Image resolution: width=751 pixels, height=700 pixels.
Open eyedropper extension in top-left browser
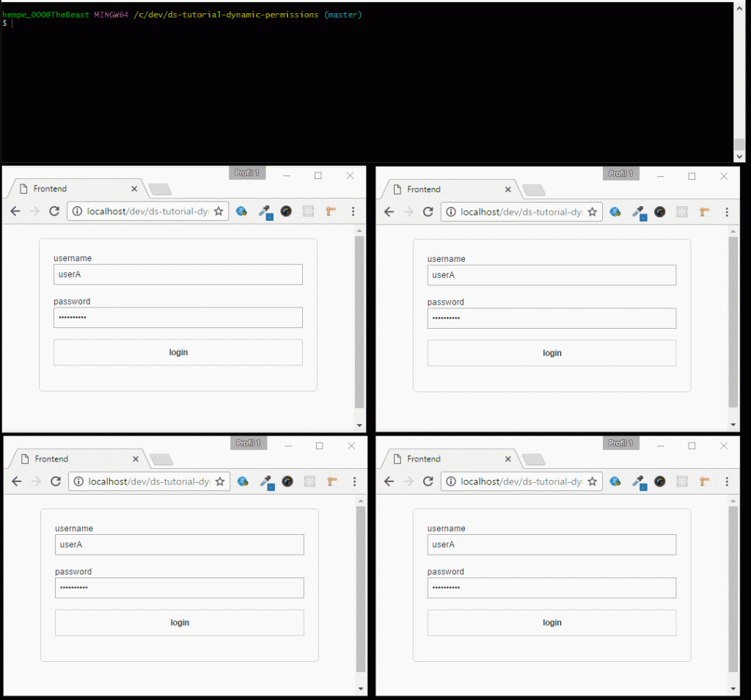pyautogui.click(x=265, y=211)
